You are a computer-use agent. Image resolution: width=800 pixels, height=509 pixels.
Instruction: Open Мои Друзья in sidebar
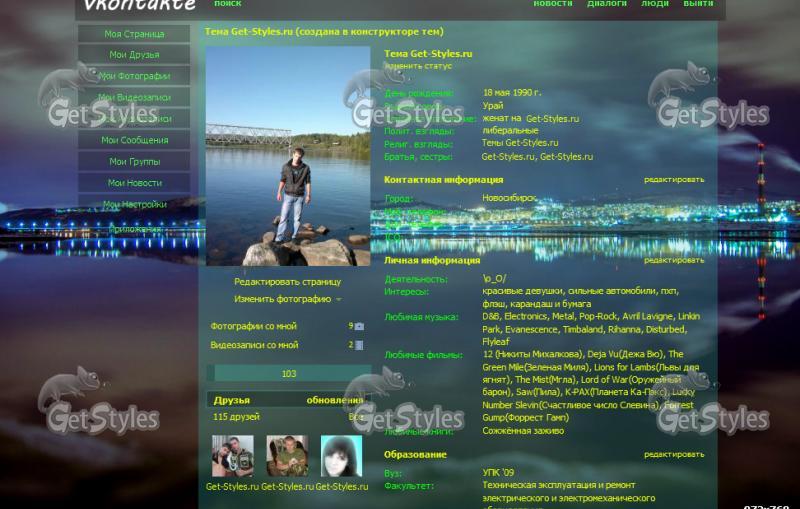point(134,55)
